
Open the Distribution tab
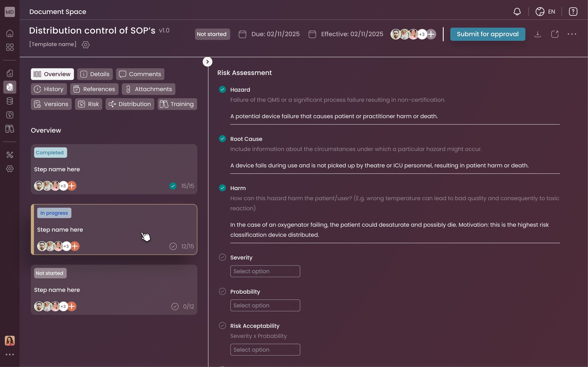[x=130, y=104]
